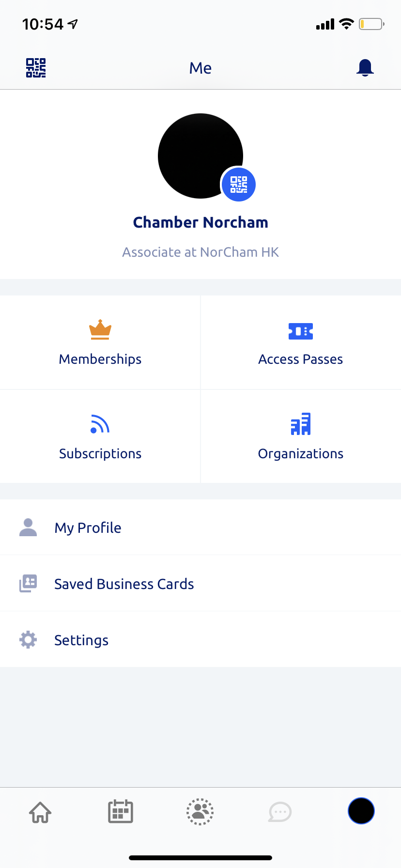Tap the settings gear icon
The height and width of the screenshot is (868, 401).
(x=28, y=640)
